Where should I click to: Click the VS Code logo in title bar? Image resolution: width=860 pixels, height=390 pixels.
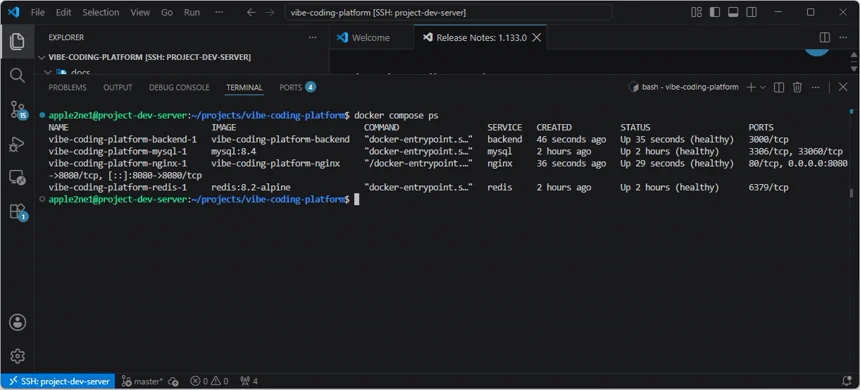tap(13, 12)
